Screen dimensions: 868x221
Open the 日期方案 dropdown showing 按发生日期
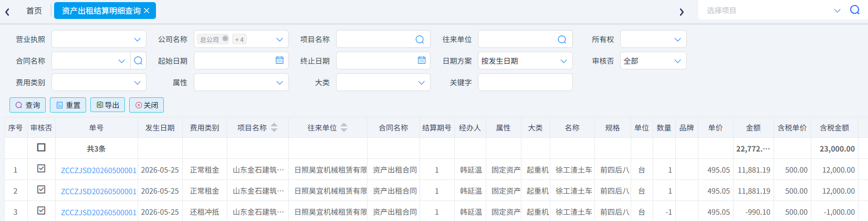coord(525,61)
